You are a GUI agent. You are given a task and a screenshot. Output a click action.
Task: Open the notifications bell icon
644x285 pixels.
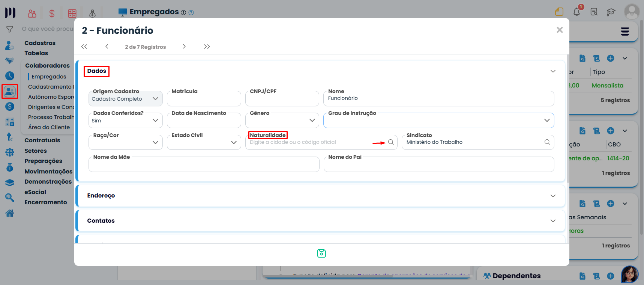click(576, 12)
